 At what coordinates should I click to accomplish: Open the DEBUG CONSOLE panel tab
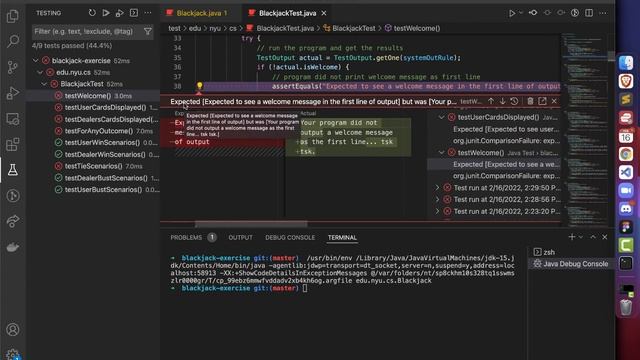tap(290, 237)
